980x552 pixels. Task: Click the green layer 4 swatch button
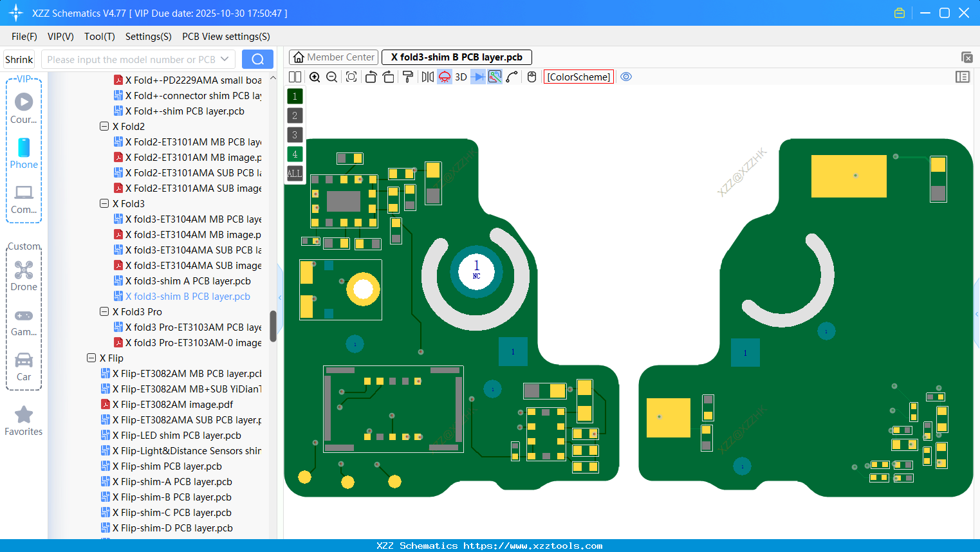point(295,154)
